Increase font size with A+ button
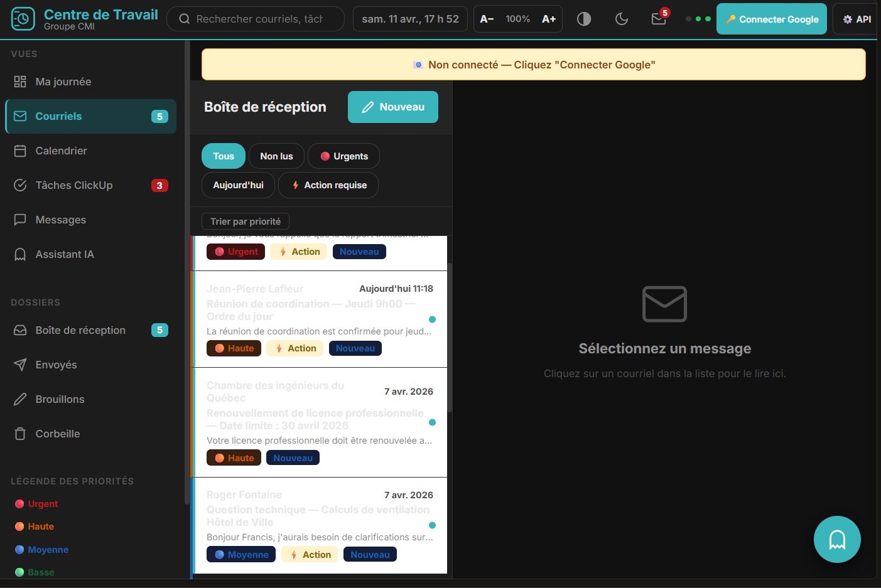881x588 pixels. pyautogui.click(x=549, y=19)
